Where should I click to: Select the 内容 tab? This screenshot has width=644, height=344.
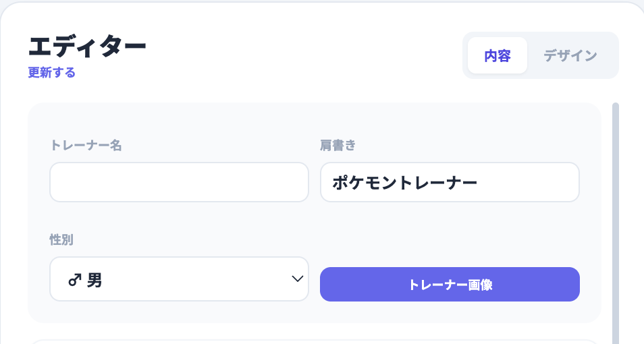click(x=498, y=55)
